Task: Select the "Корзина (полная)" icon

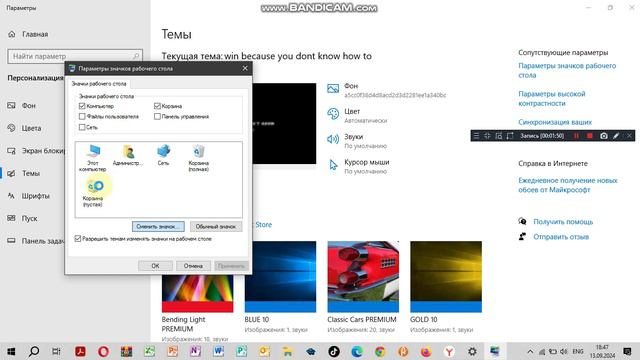Action: point(199,158)
